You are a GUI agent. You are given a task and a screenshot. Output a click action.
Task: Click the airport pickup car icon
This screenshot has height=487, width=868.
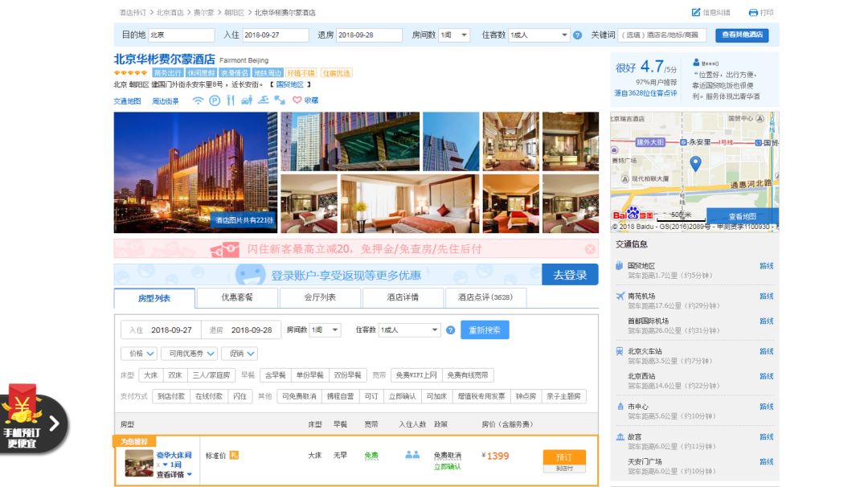pyautogui.click(x=247, y=100)
